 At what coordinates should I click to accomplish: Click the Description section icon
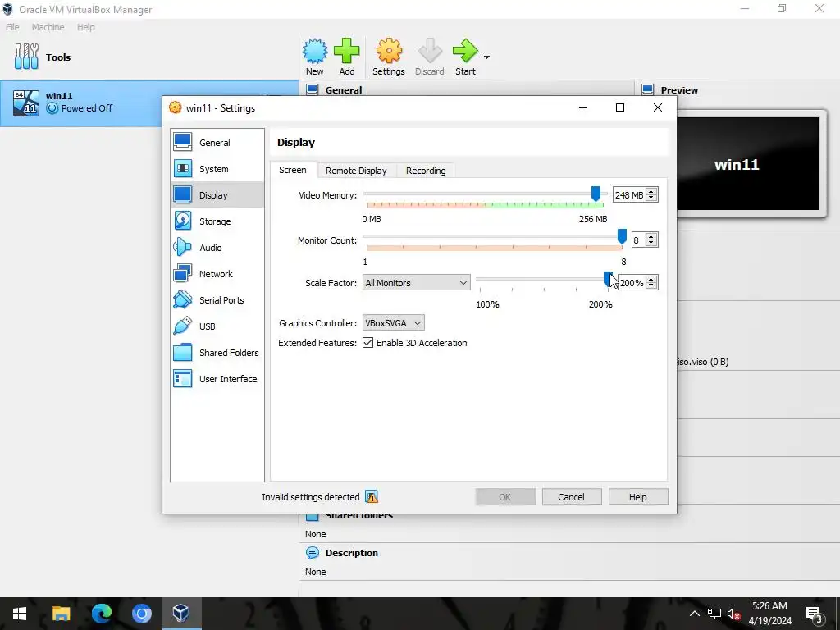pyautogui.click(x=313, y=553)
